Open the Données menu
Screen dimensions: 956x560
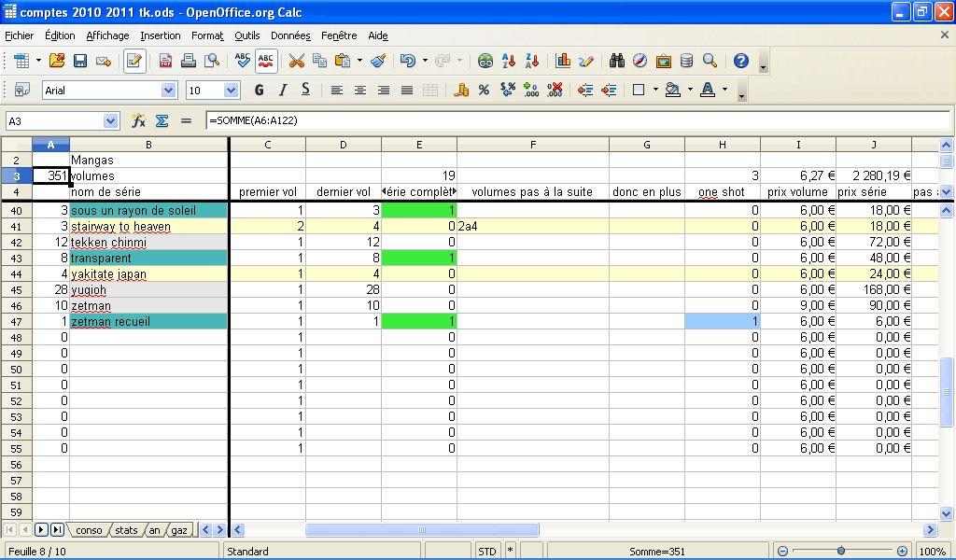[291, 35]
